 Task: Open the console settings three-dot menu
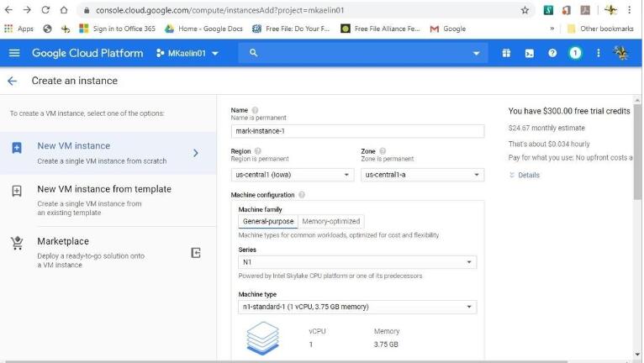[x=599, y=53]
